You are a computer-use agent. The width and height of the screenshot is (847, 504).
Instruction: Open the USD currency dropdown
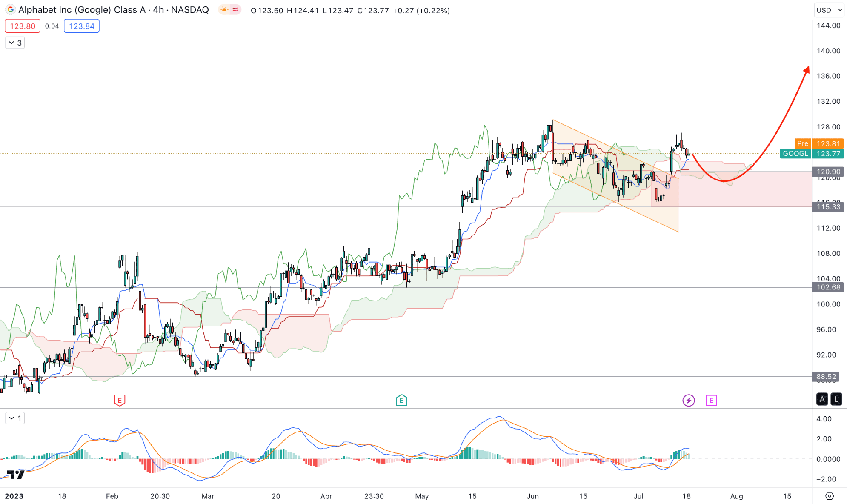(x=829, y=10)
